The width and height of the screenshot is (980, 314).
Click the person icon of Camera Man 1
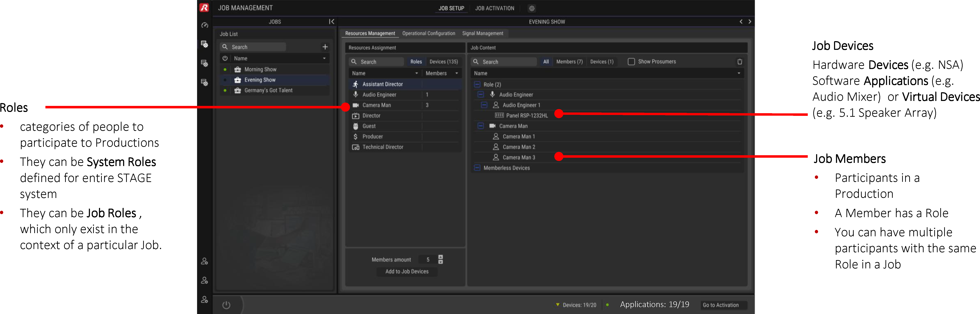(x=496, y=136)
